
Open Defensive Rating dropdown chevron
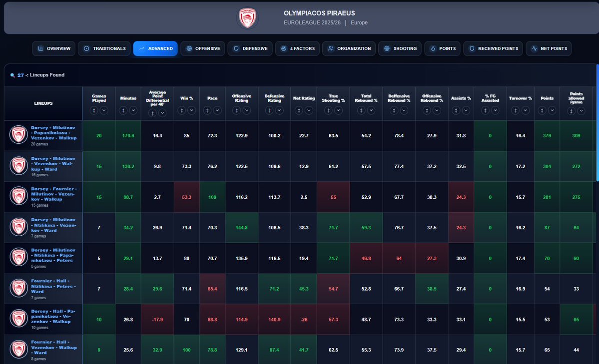[279, 110]
